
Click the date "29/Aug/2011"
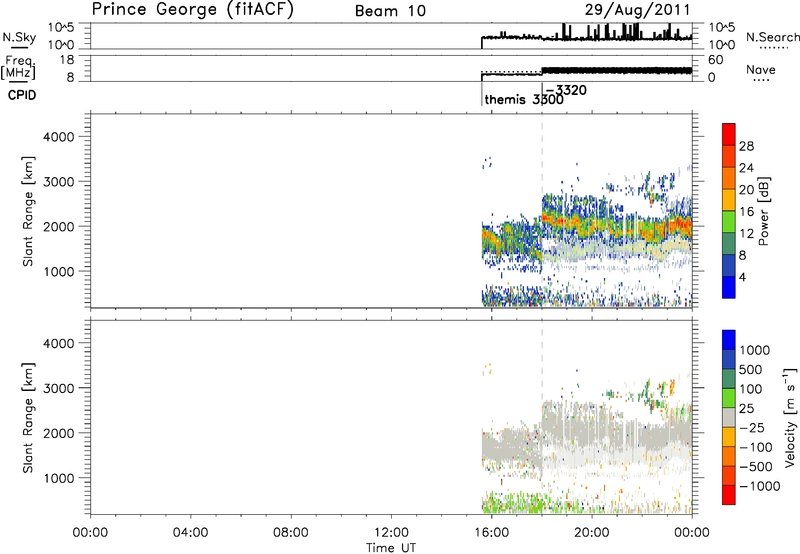pyautogui.click(x=638, y=10)
